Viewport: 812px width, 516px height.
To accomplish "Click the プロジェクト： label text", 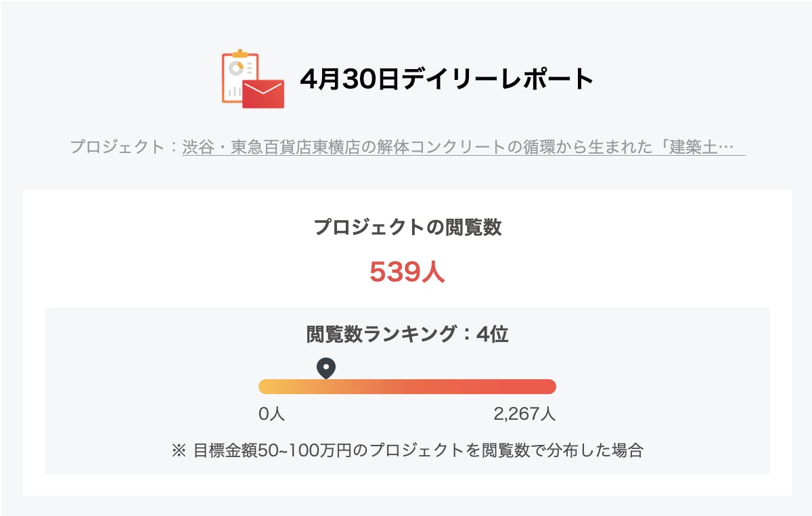I will pos(125,147).
